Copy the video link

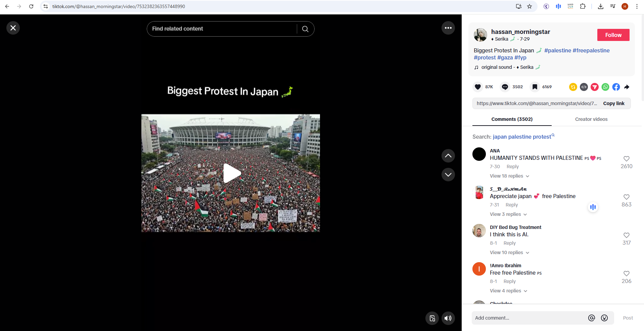(613, 103)
